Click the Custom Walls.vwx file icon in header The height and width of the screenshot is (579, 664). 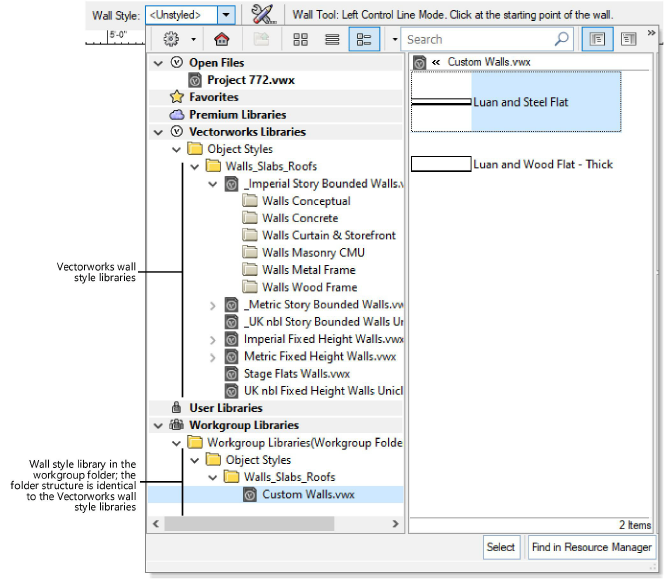click(x=419, y=63)
